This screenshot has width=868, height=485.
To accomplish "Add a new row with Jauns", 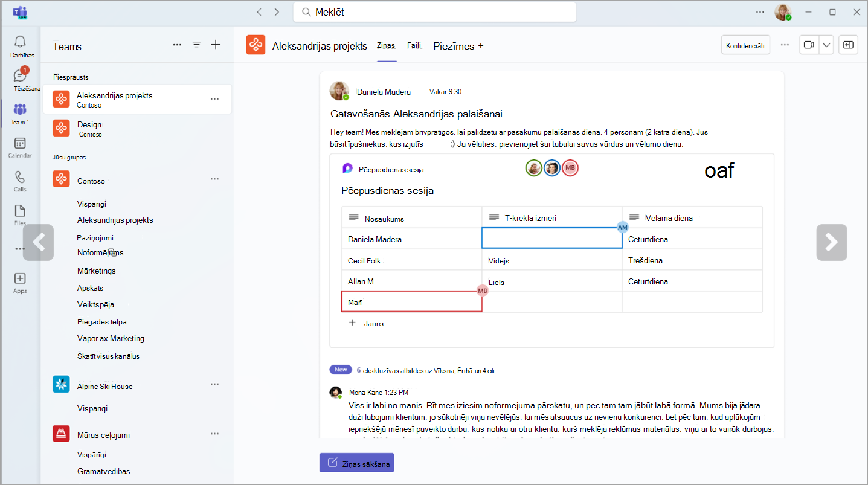I will click(x=367, y=323).
